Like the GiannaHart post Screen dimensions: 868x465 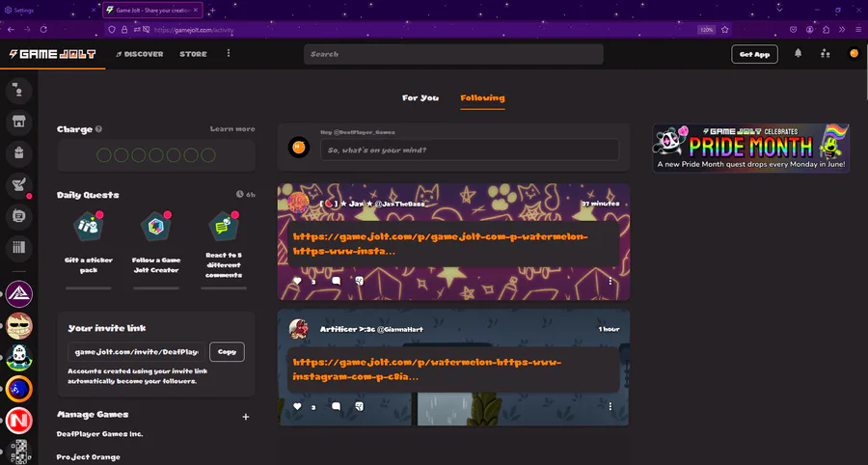[297, 406]
